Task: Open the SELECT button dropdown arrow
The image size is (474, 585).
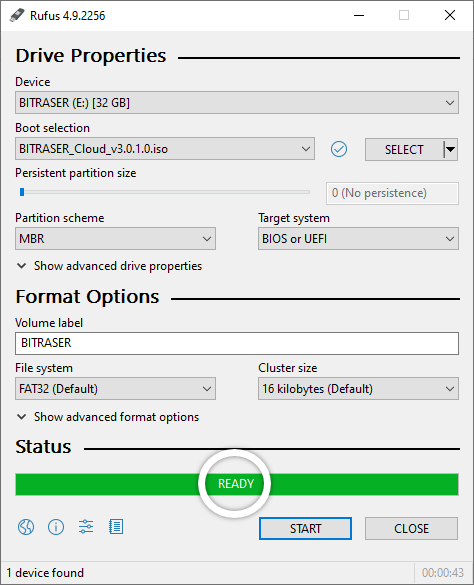Action: 450,150
